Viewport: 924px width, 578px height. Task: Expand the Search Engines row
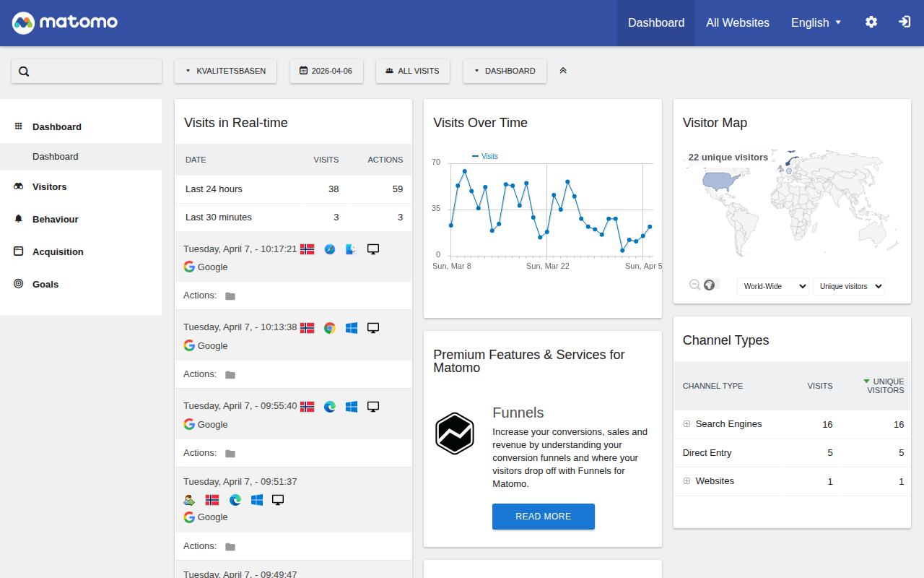(687, 424)
